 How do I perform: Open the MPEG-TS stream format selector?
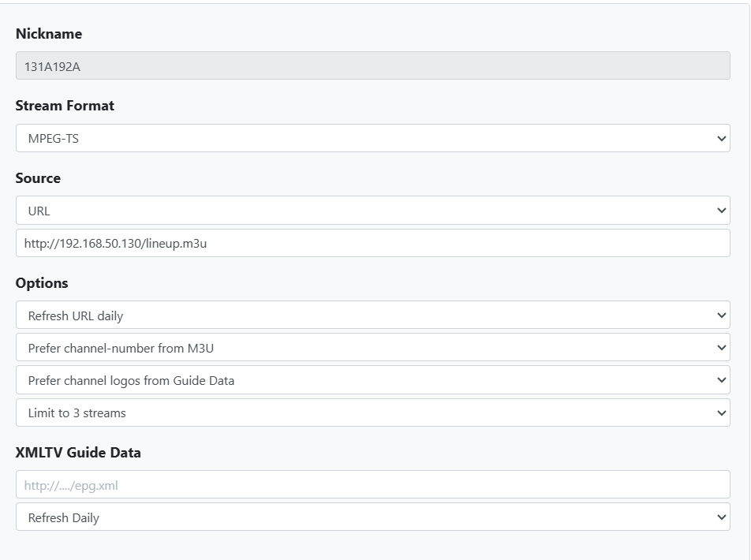pyautogui.click(x=372, y=139)
